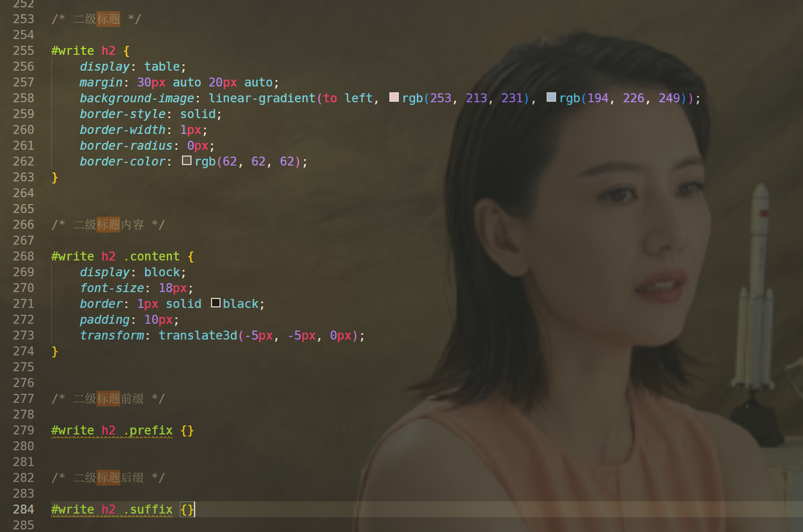Click the ".content" class selector
The width and height of the screenshot is (803, 532).
click(151, 256)
